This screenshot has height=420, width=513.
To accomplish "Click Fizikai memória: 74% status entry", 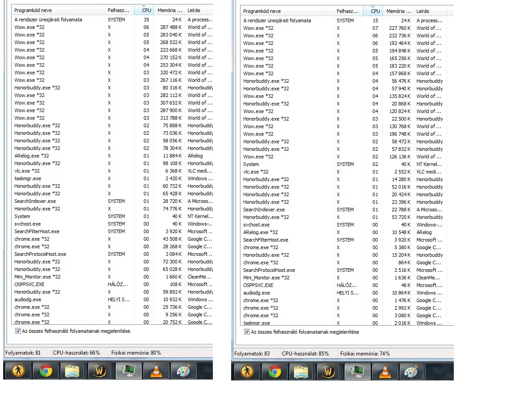I will (365, 354).
